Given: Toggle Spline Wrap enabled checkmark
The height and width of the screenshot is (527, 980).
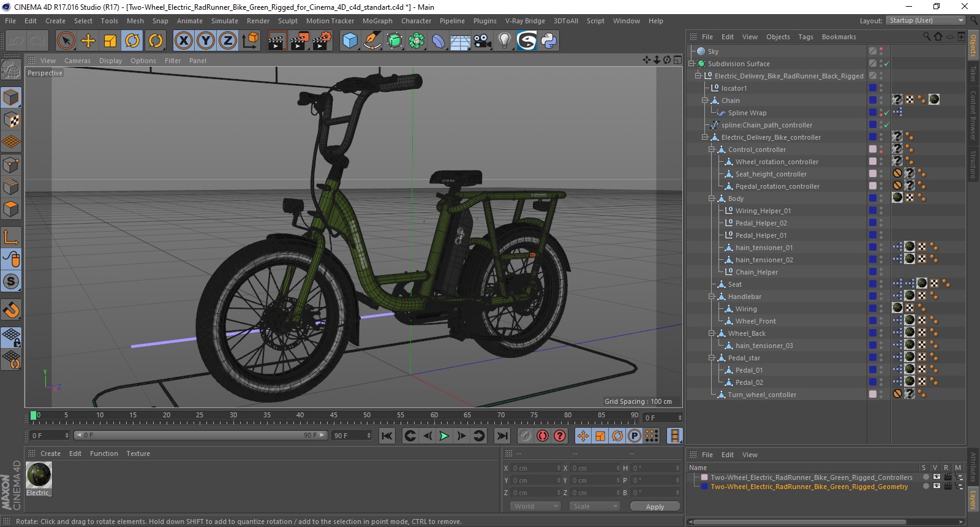Looking at the screenshot, I should [x=886, y=113].
